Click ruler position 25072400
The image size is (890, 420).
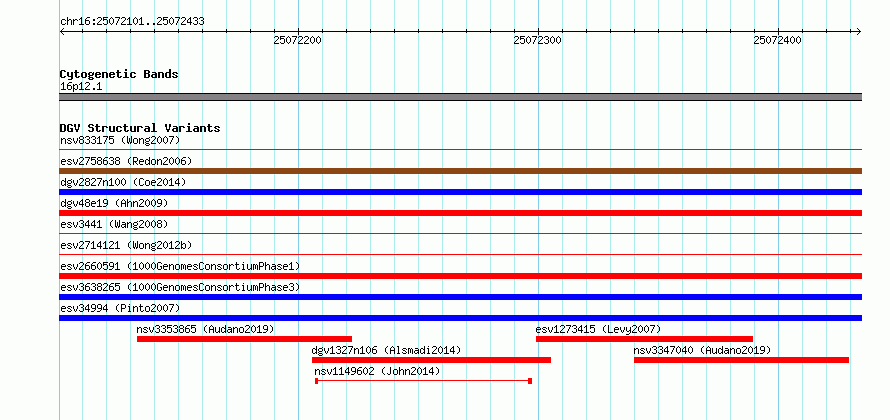pos(778,40)
